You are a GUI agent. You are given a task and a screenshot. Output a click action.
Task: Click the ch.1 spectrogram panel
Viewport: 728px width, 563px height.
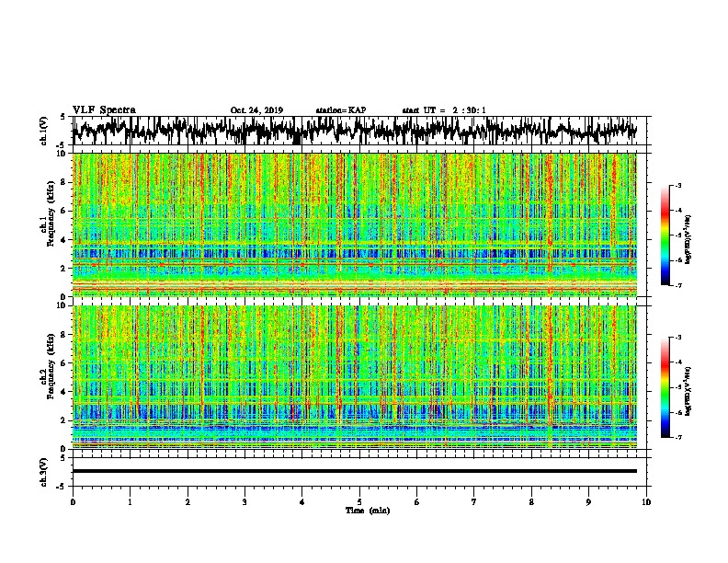pos(355,224)
